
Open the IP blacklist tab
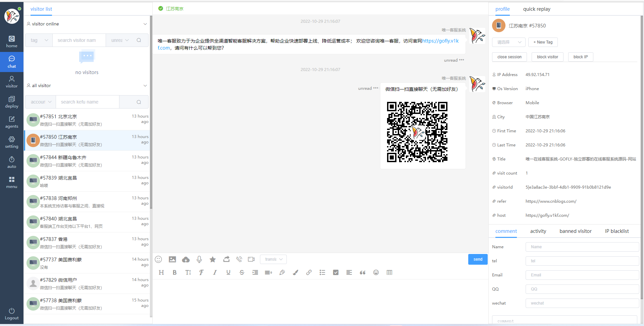[x=617, y=231]
